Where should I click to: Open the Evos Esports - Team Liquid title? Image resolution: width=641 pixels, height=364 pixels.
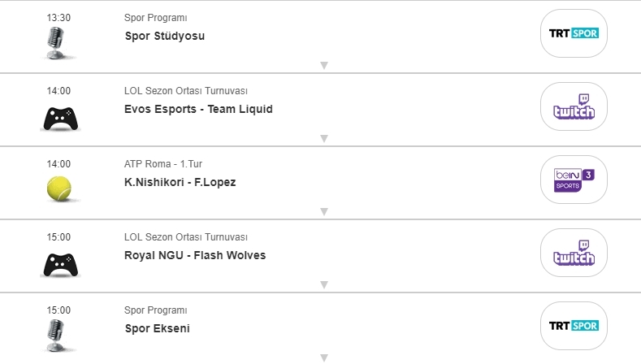tap(198, 109)
